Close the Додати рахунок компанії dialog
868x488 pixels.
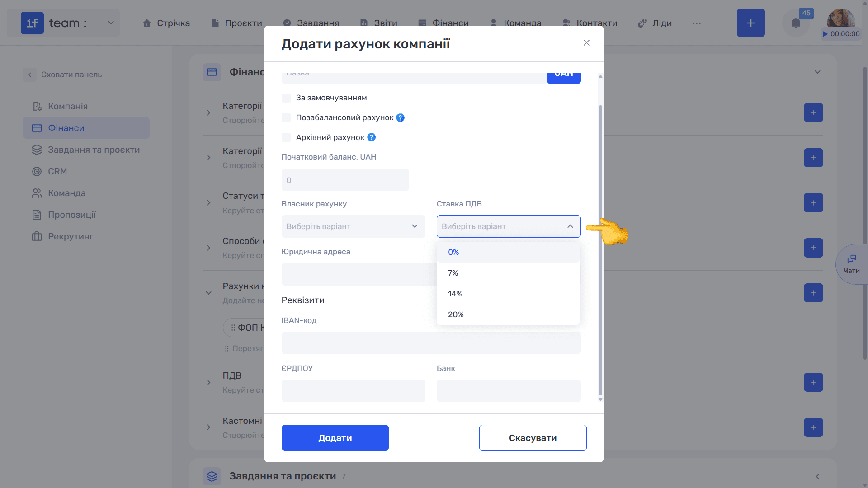click(x=586, y=43)
